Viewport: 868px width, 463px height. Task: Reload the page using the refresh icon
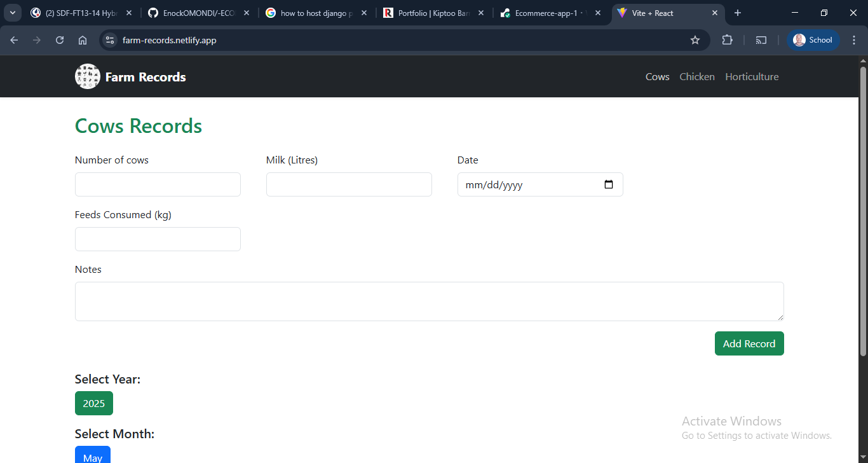[60, 40]
